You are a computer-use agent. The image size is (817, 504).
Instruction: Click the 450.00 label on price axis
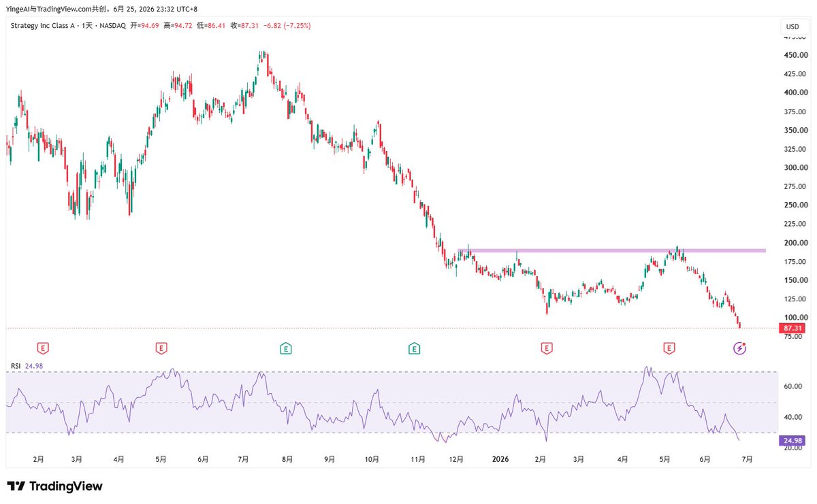795,55
